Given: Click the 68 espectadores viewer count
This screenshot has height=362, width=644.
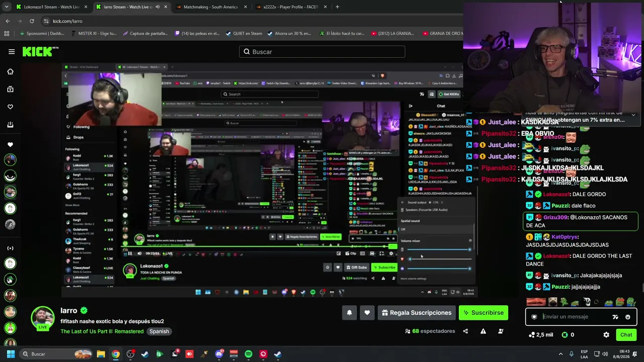Looking at the screenshot, I should [430, 331].
